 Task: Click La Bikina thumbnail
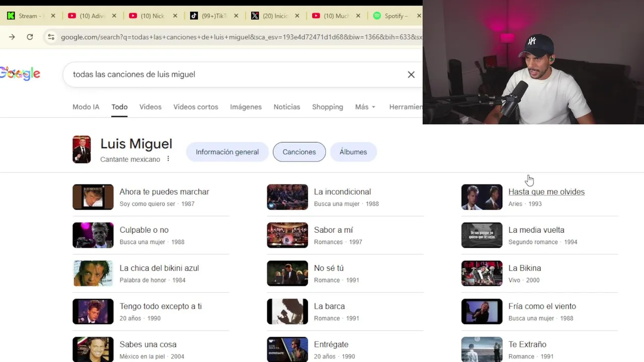coord(482,274)
